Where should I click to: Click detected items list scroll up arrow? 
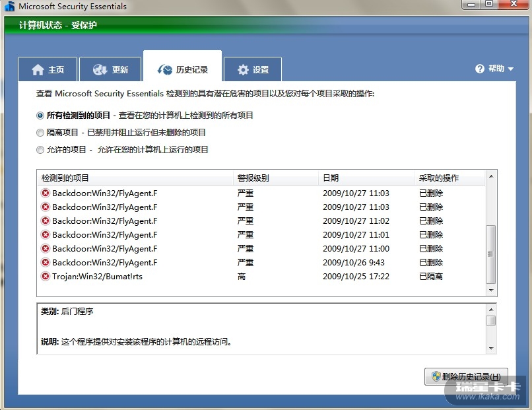tap(490, 176)
